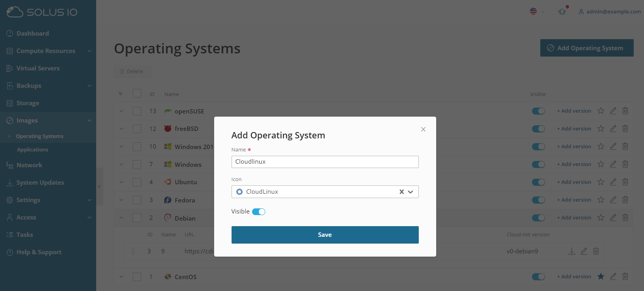The image size is (644, 291).
Task: Edit the Ubuntu entry with the pencil
Action: click(x=613, y=182)
